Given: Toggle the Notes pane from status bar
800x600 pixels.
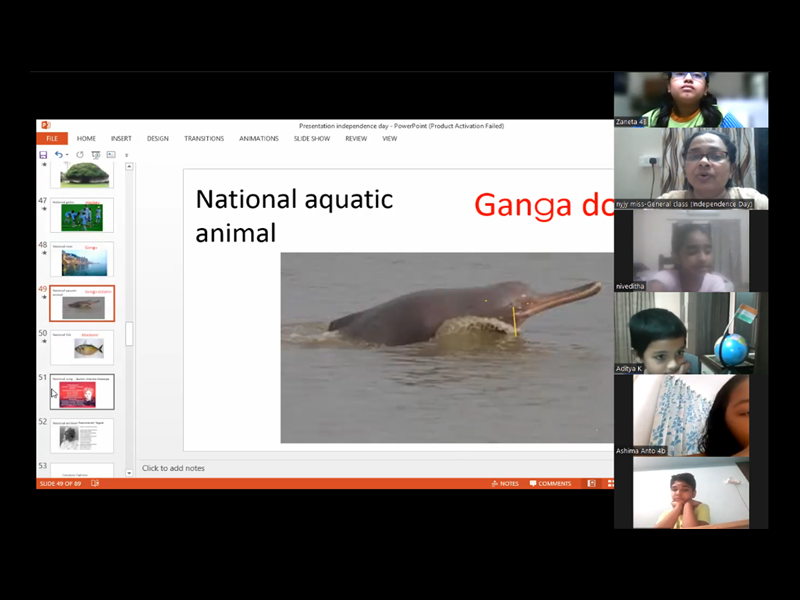Looking at the screenshot, I should [505, 483].
